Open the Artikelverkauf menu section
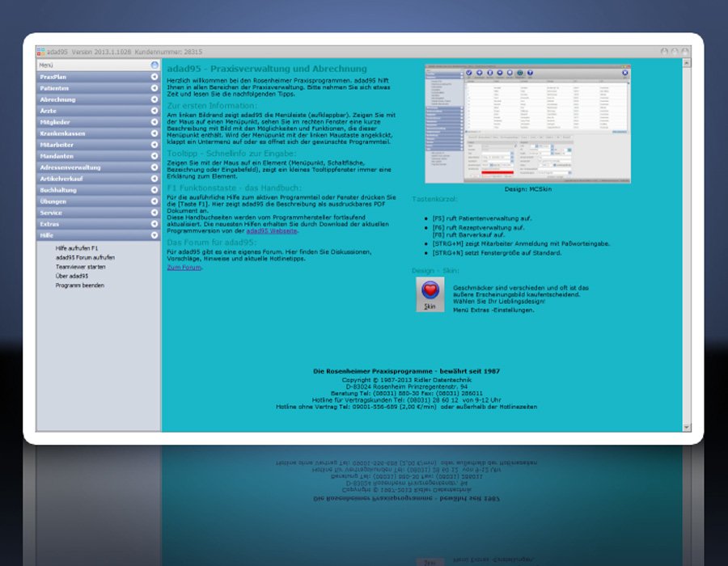Viewport: 728px width, 566px height. coord(99,179)
